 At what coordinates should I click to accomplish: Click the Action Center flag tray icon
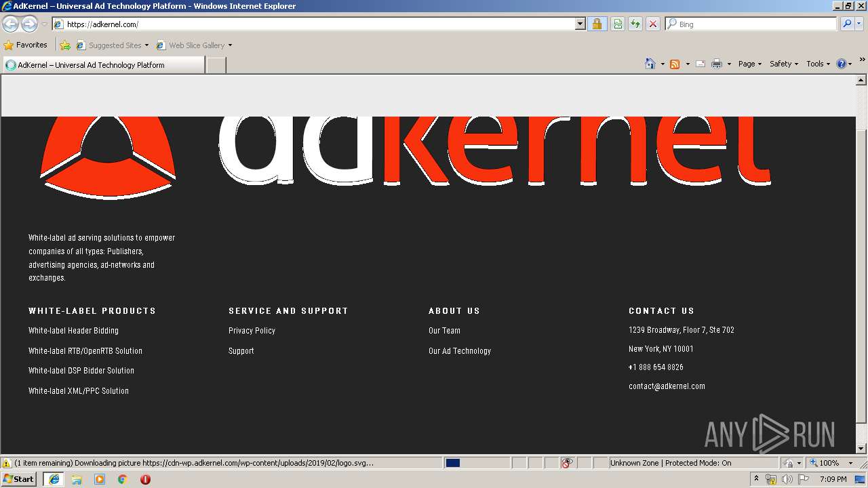coord(804,479)
